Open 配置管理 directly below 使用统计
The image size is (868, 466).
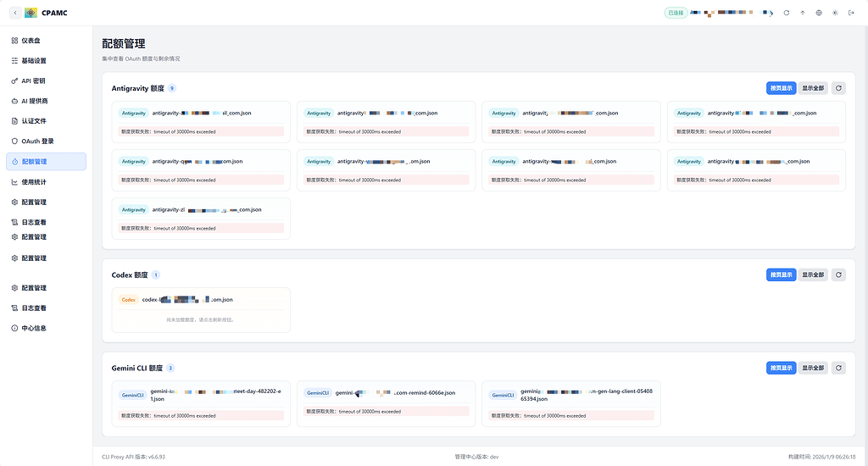pos(46,202)
